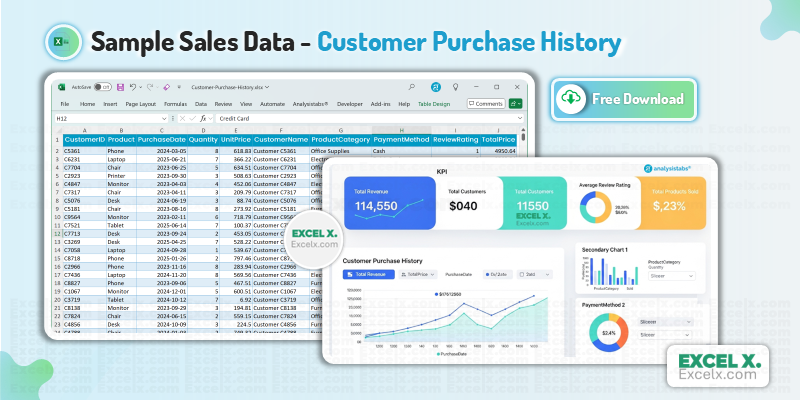Click the Free Download button
Viewport: 800px width, 400px height.
click(623, 99)
